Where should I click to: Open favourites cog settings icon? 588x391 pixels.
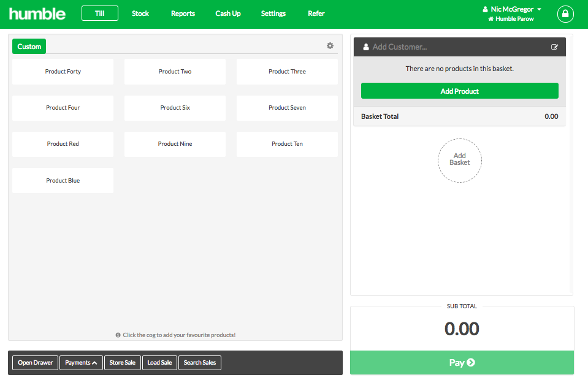coord(330,46)
